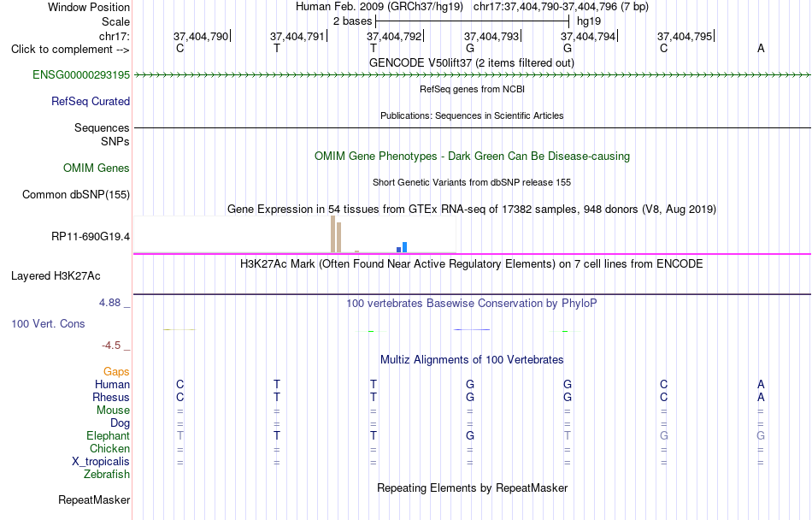812x520 pixels.
Task: Click the 100 Vert. Cons label
Action: point(48,323)
